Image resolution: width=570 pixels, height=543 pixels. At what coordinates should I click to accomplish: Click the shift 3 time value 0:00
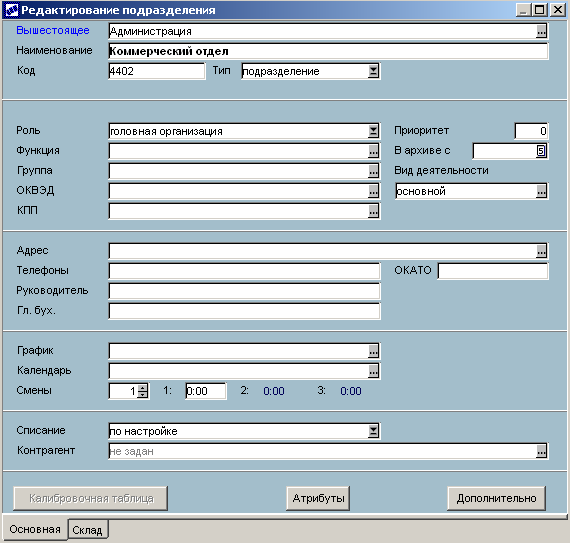[351, 391]
